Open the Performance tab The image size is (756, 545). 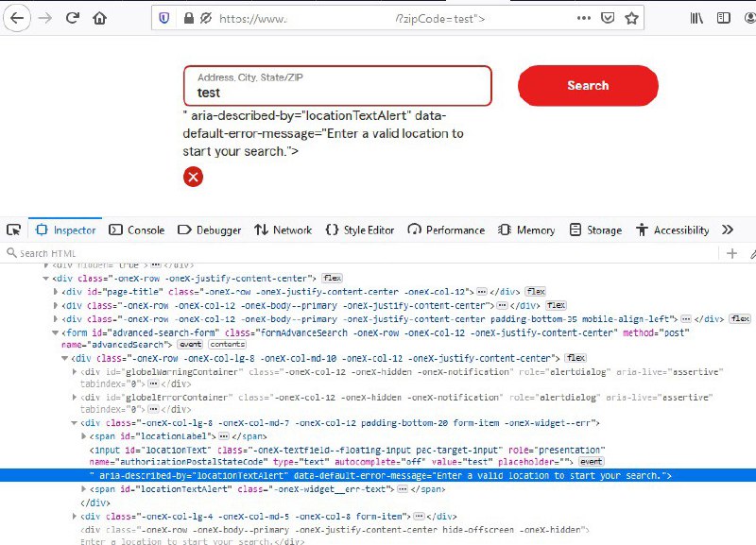click(446, 230)
